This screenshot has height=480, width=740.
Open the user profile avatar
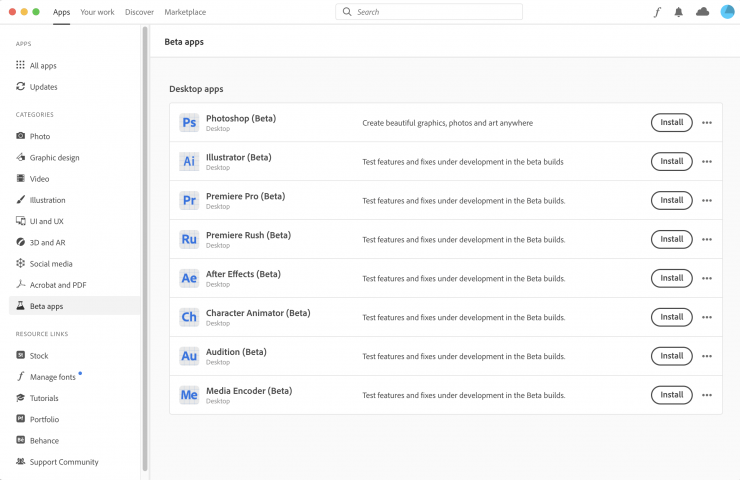pyautogui.click(x=727, y=12)
